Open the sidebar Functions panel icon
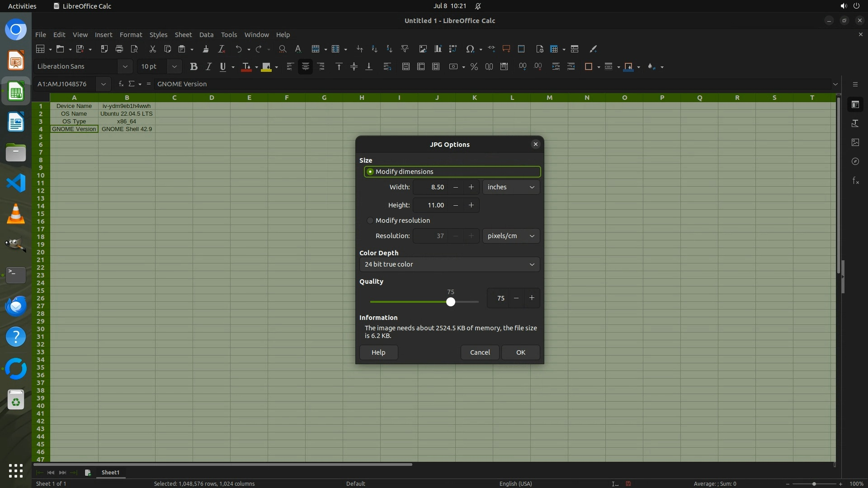The height and width of the screenshot is (488, 868). [x=855, y=181]
